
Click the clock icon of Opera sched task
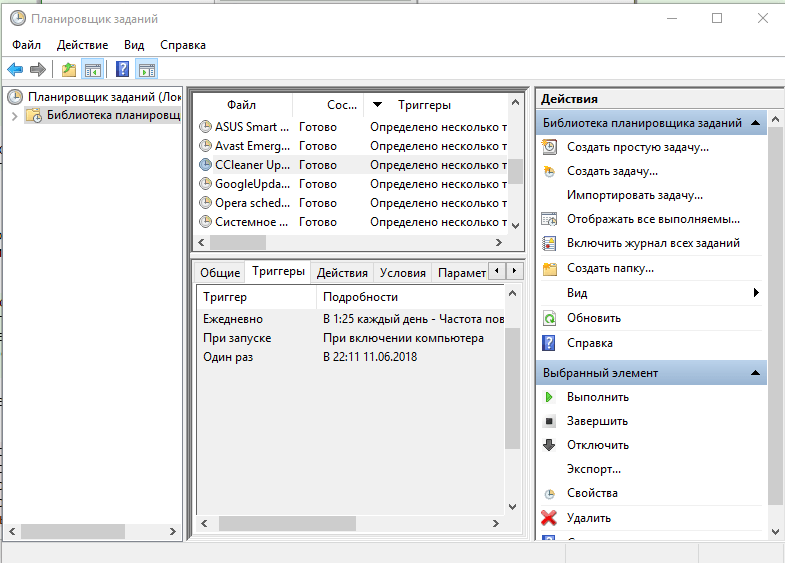tap(205, 203)
